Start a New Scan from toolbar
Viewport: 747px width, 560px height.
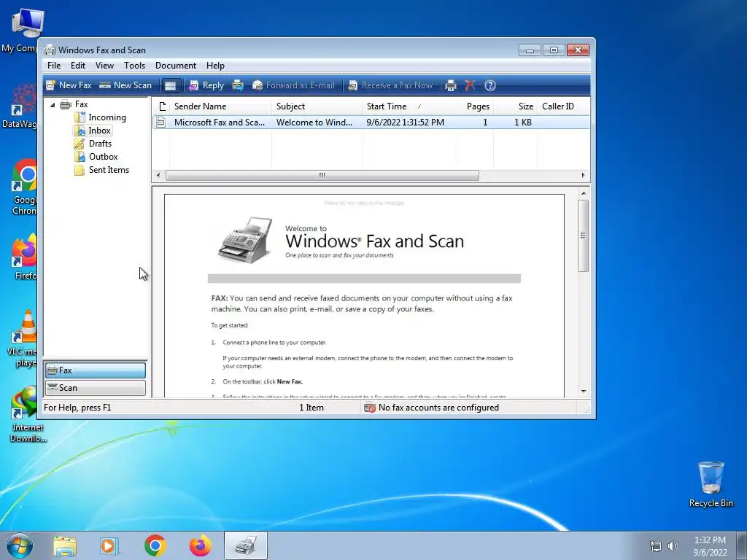125,85
